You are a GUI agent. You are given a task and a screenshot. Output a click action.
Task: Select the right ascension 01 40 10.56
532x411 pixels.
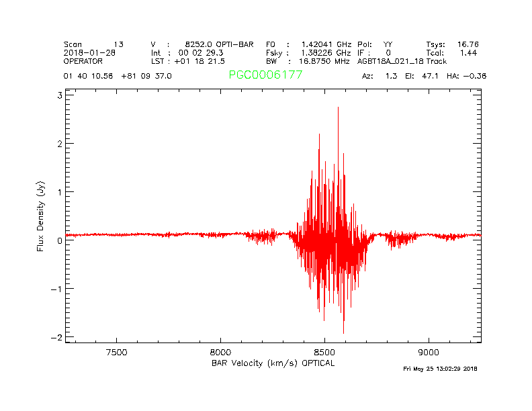88,76
